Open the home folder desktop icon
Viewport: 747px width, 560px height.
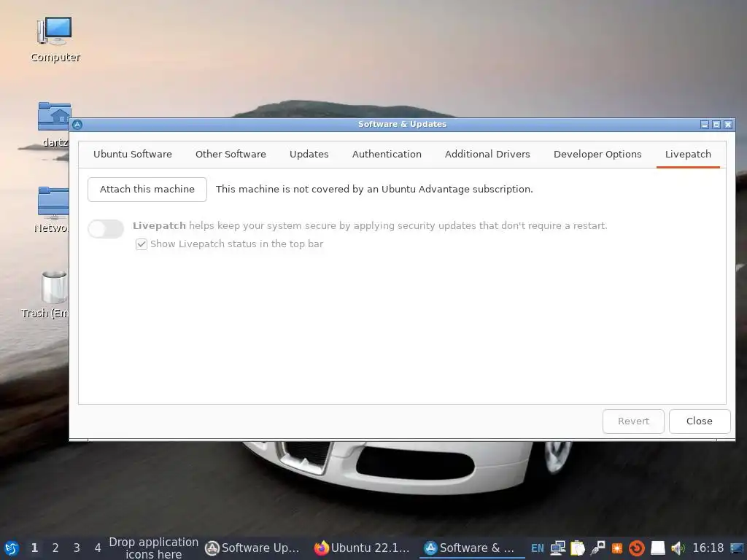point(54,125)
